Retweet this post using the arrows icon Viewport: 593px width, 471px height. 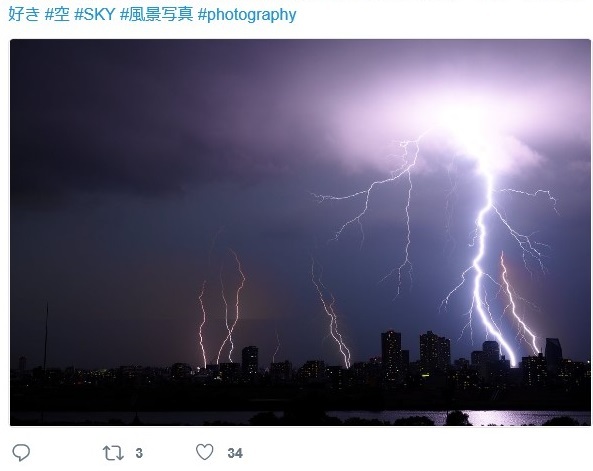(113, 453)
